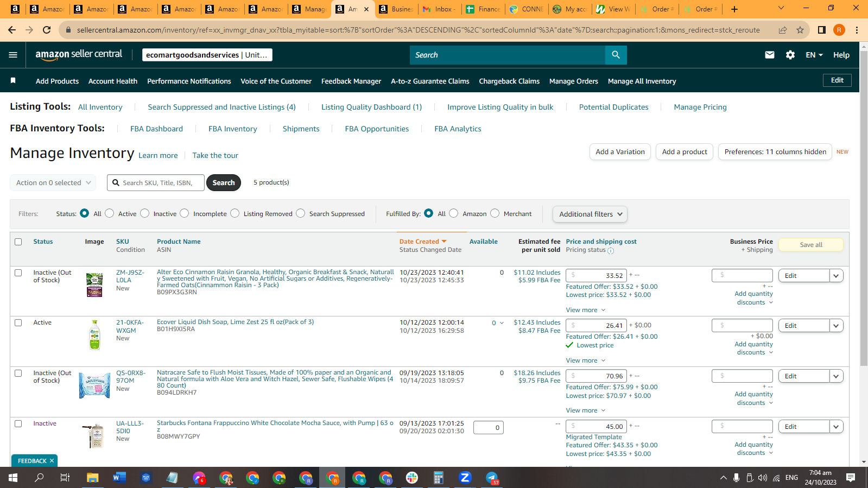The height and width of the screenshot is (488, 868).
Task: Click price field showing 33.52
Action: pos(597,275)
